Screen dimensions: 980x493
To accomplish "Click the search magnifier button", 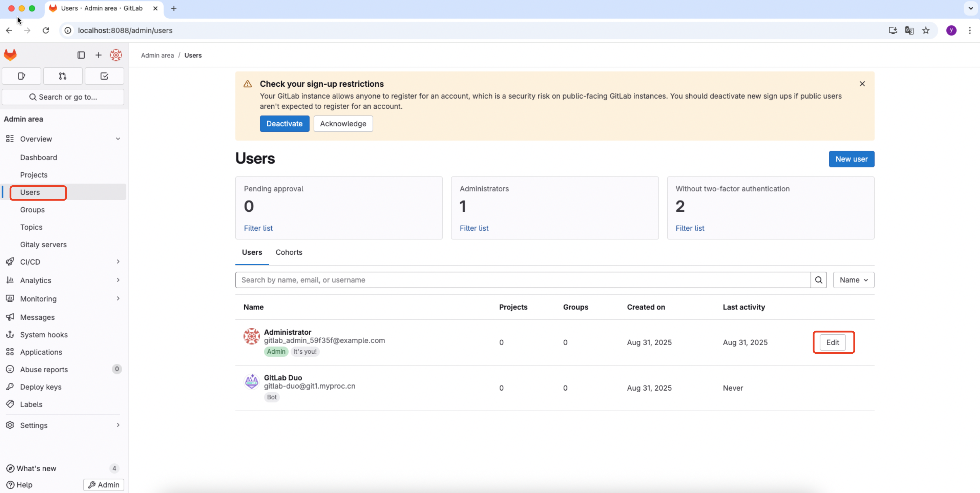I will pos(818,280).
